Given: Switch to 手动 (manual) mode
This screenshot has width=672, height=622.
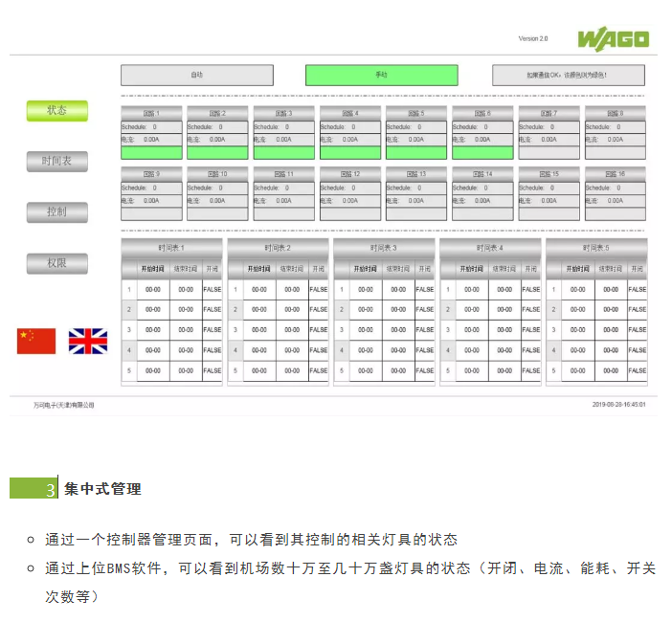Looking at the screenshot, I should pos(381,75).
